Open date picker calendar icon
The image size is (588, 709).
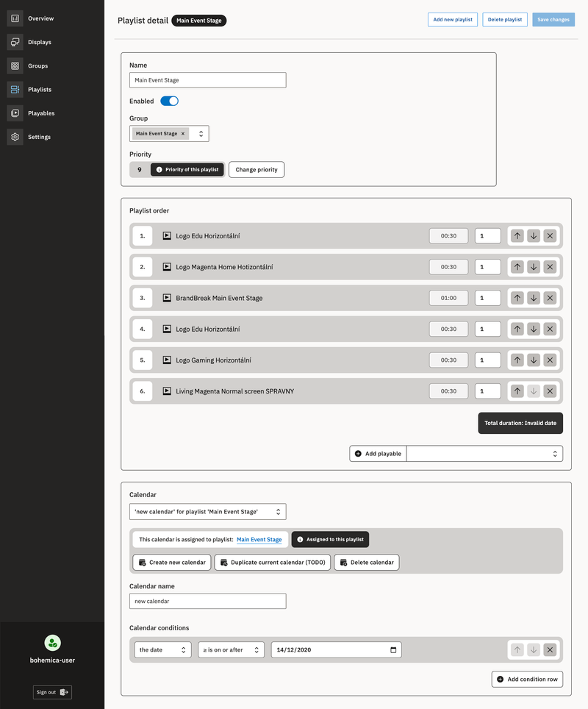tap(393, 649)
